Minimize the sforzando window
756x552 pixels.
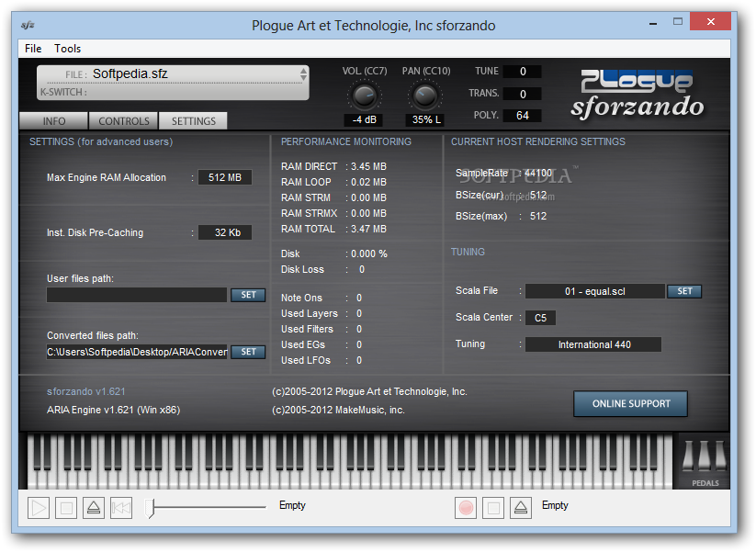click(x=653, y=23)
